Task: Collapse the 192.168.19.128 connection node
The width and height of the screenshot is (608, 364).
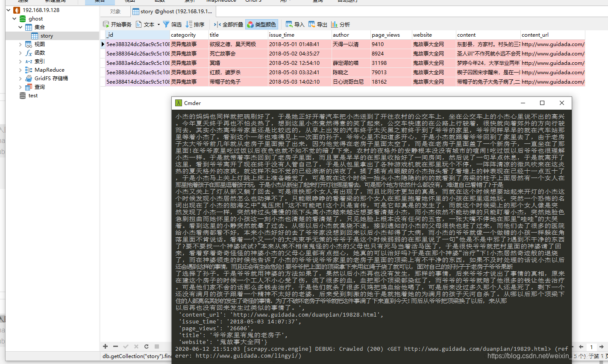Action: pyautogui.click(x=9, y=10)
